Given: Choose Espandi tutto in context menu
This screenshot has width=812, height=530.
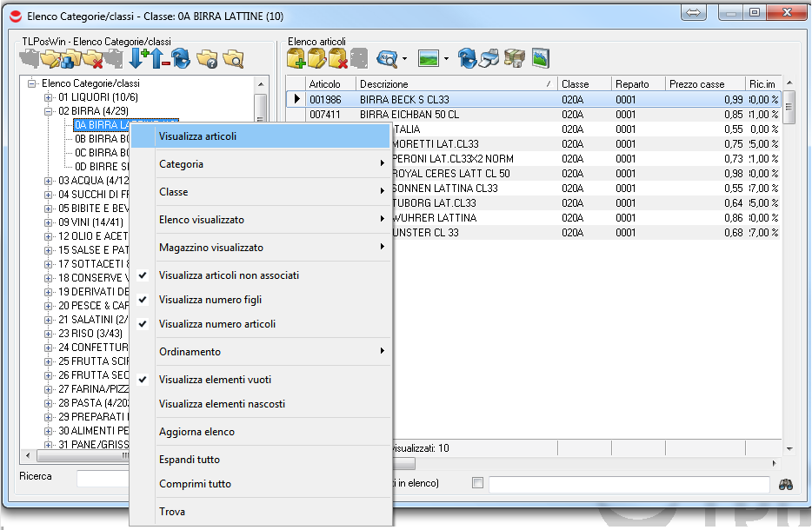Looking at the screenshot, I should pos(190,460).
